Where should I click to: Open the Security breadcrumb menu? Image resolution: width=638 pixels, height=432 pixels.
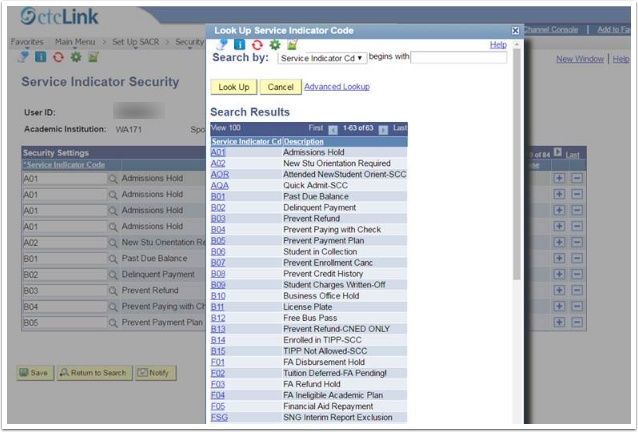pyautogui.click(x=190, y=42)
